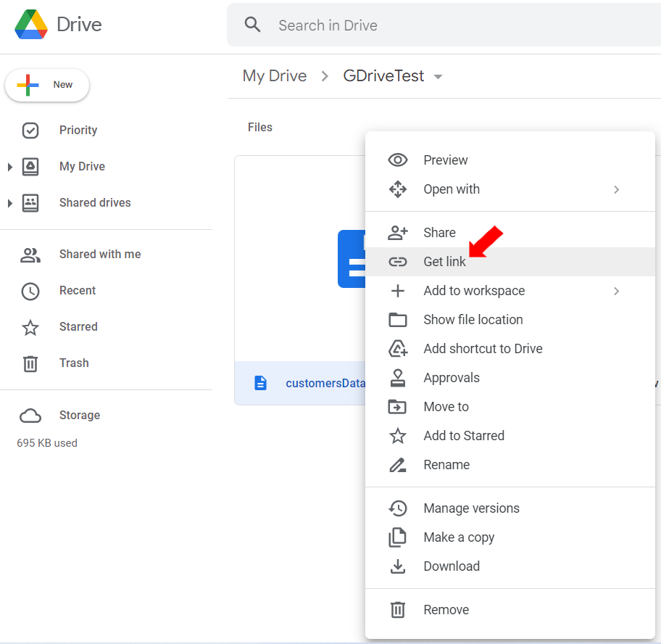Click the Rename pencil icon in menu

398,465
